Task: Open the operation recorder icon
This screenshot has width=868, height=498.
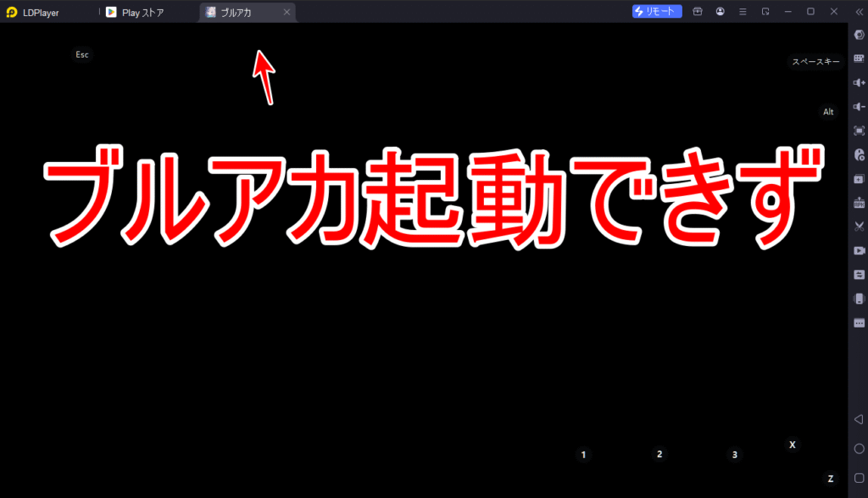Action: coord(860,154)
